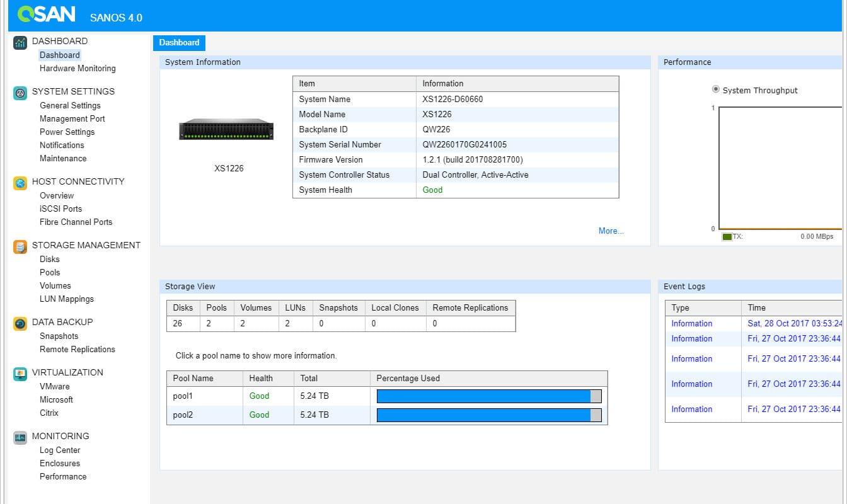Image resolution: width=847 pixels, height=504 pixels.
Task: Click the Storage Management database icon
Action: pos(20,247)
